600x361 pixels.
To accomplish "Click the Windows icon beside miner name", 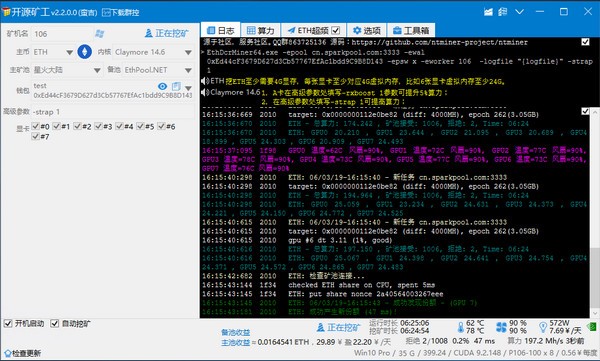I will [x=99, y=34].
